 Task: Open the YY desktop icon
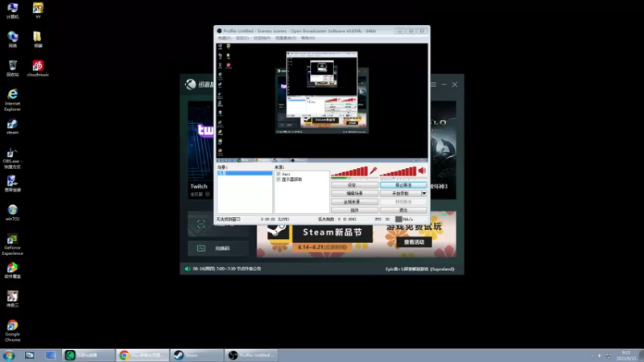point(38,11)
